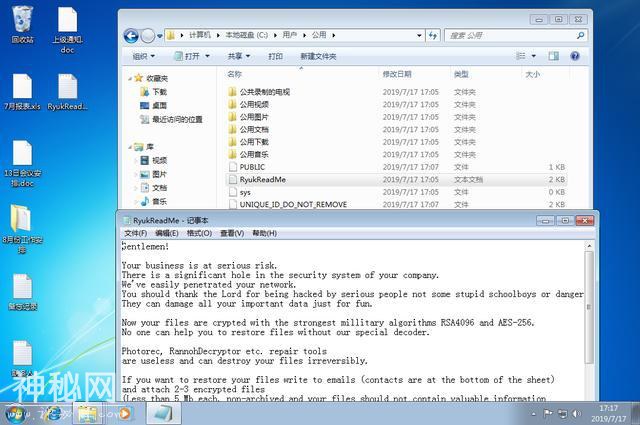Click the search magnifier icon in Explorer
This screenshot has height=425, width=640.
coord(580,36)
